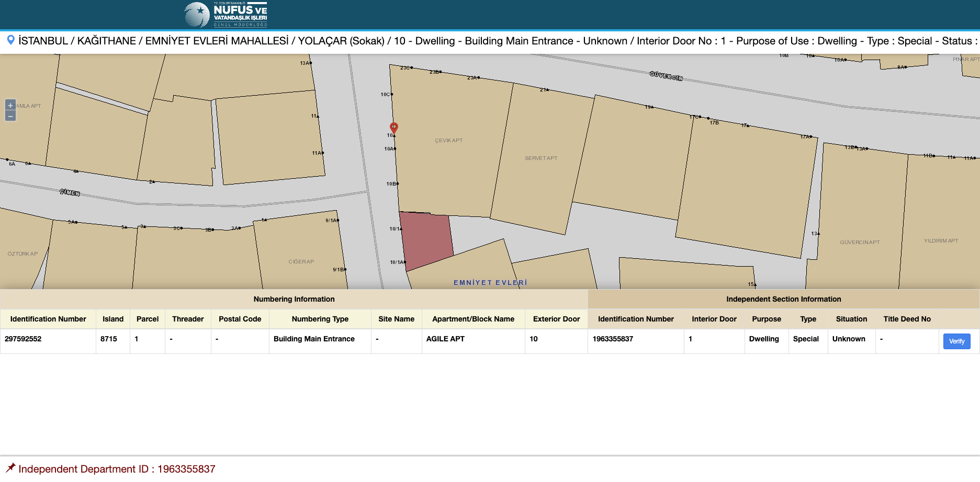Click the AGILE APT table cell
Viewport: 980px width, 482px height.
point(445,339)
